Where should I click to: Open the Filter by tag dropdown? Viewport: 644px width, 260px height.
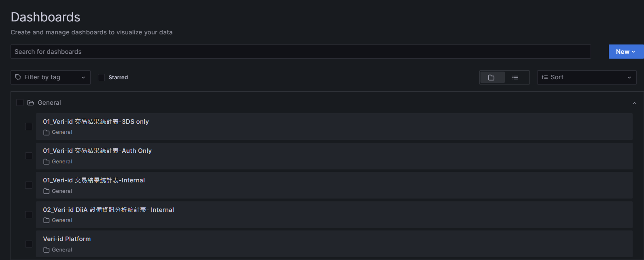click(x=51, y=78)
